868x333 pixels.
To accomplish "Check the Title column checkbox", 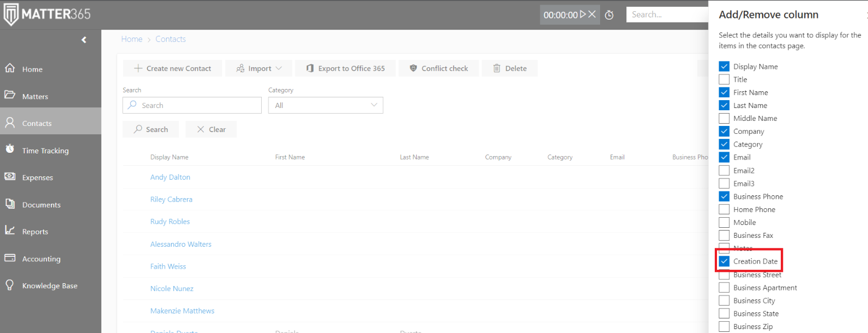I will click(x=724, y=79).
